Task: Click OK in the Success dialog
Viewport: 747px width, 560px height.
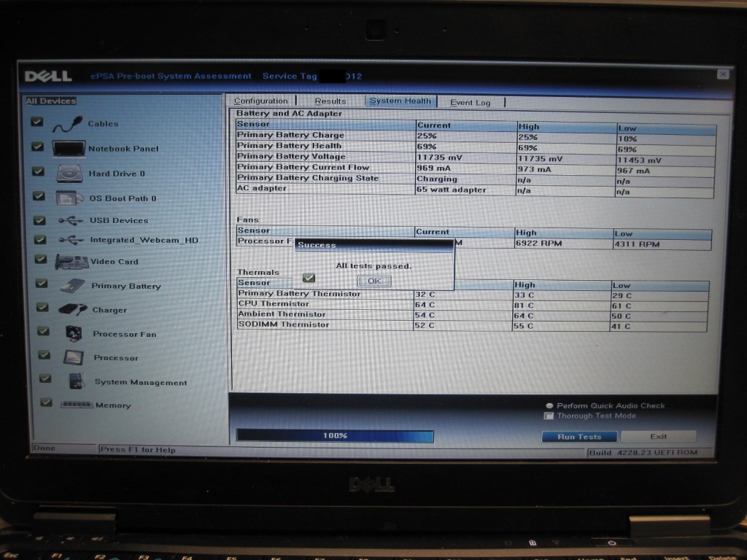Action: [374, 281]
